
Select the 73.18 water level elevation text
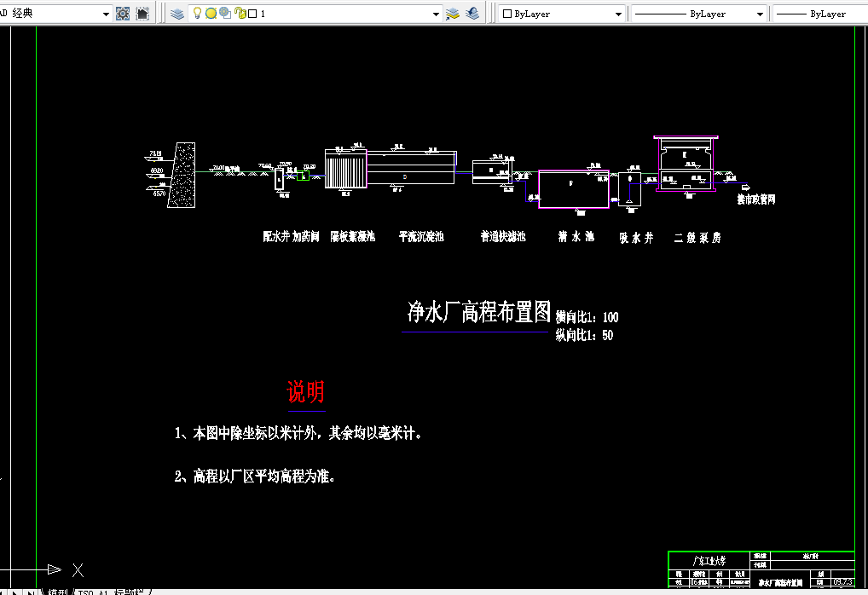pos(155,153)
